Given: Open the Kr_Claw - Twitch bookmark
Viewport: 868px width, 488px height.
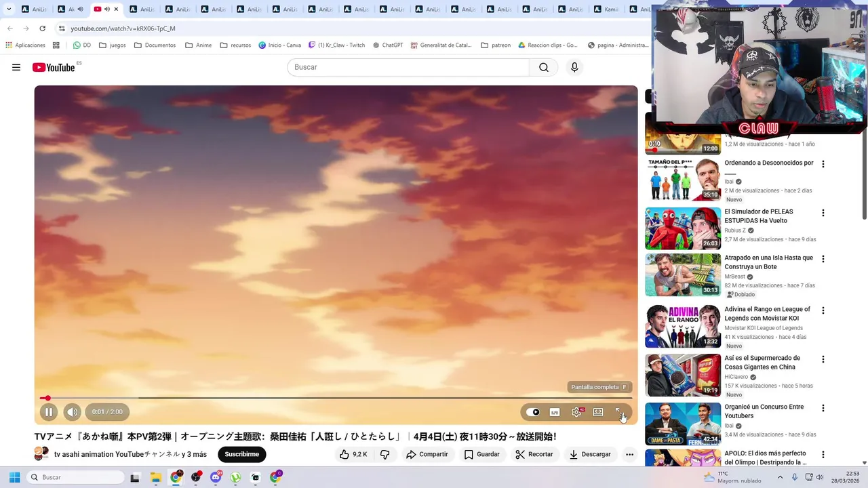Looking at the screenshot, I should click(337, 45).
